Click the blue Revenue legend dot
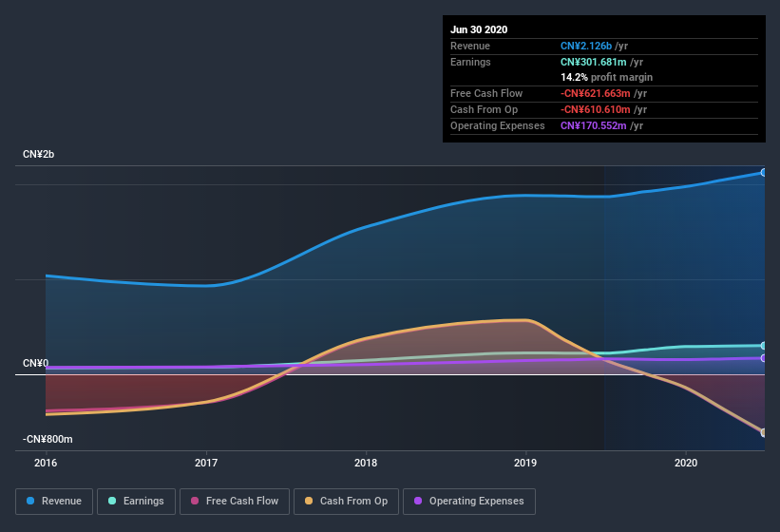The width and height of the screenshot is (780, 532). [x=30, y=501]
